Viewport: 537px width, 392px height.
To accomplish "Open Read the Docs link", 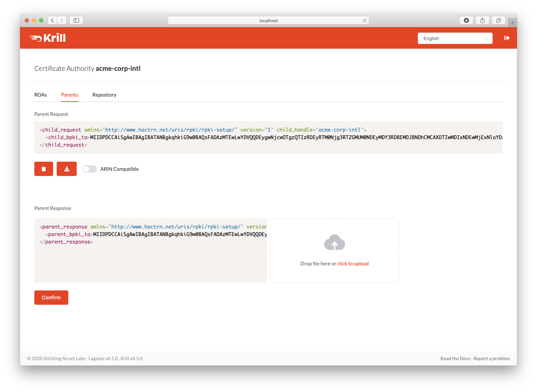I will point(455,358).
